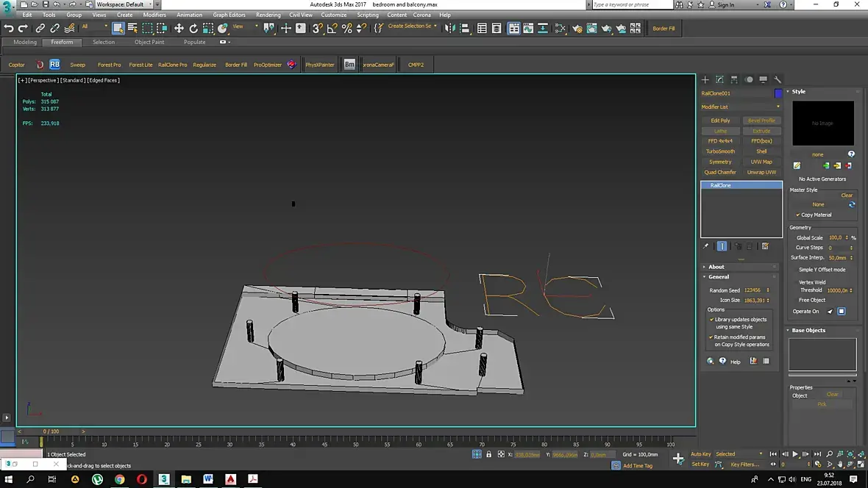Select the Move tool in main toolbar

179,28
